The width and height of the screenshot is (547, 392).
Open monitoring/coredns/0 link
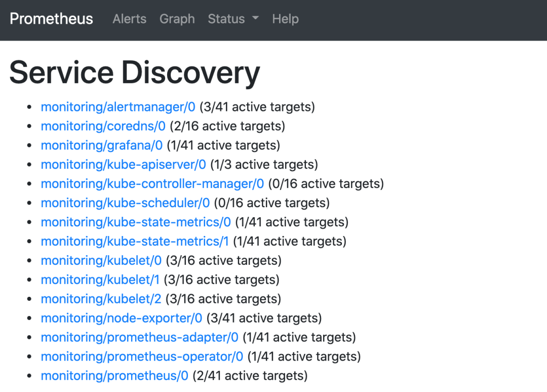coord(103,126)
